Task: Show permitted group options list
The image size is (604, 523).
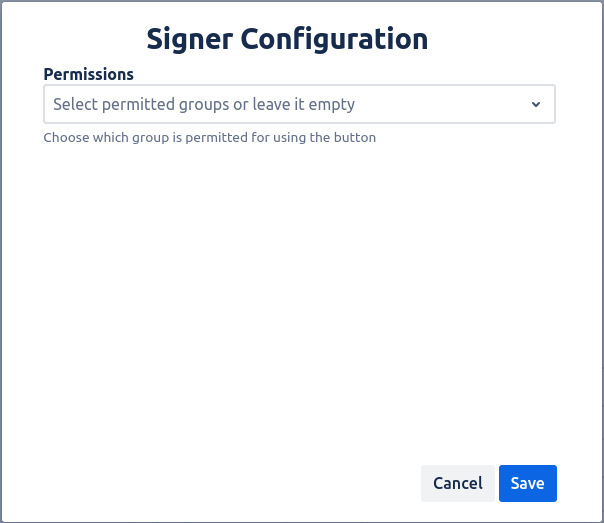Action: pyautogui.click(x=298, y=104)
